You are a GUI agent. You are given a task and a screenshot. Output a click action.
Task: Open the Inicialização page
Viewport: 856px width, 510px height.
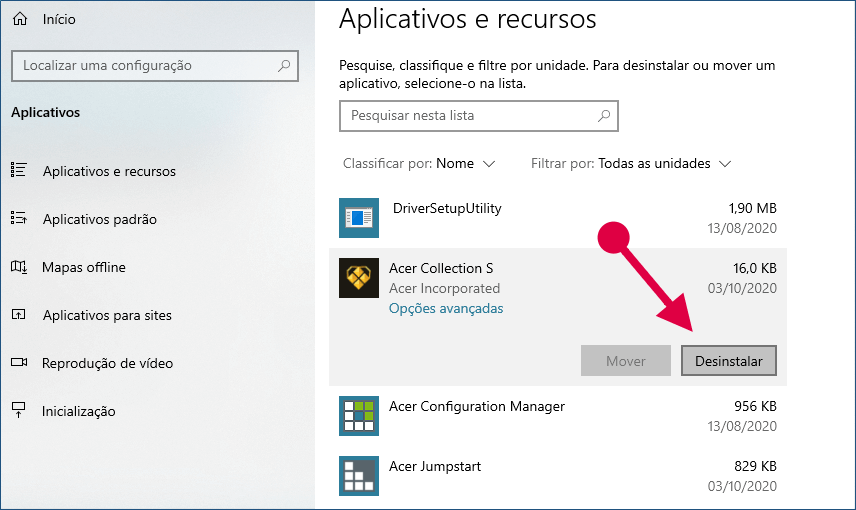click(x=79, y=411)
